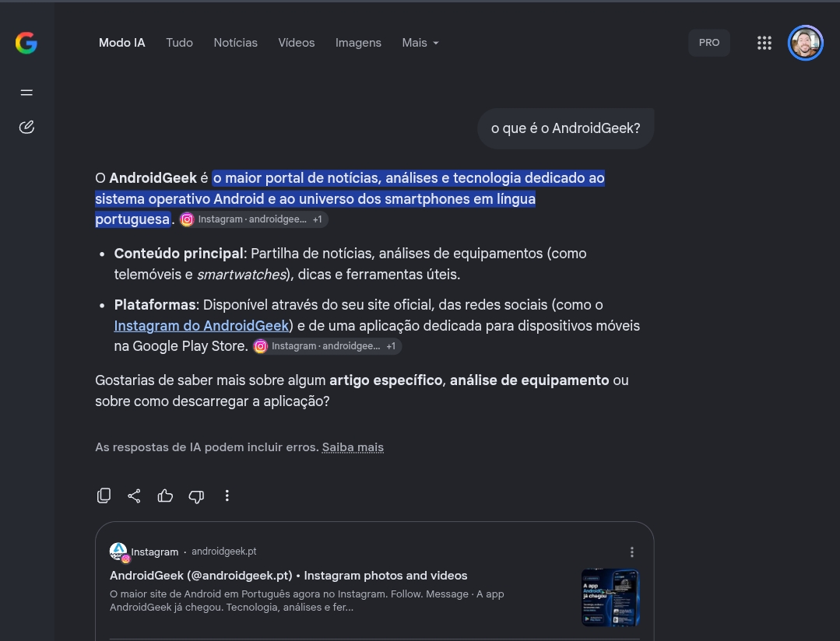Viewport: 840px width, 641px height.
Task: Click the androidgeek.pt source domain text
Action: point(224,552)
